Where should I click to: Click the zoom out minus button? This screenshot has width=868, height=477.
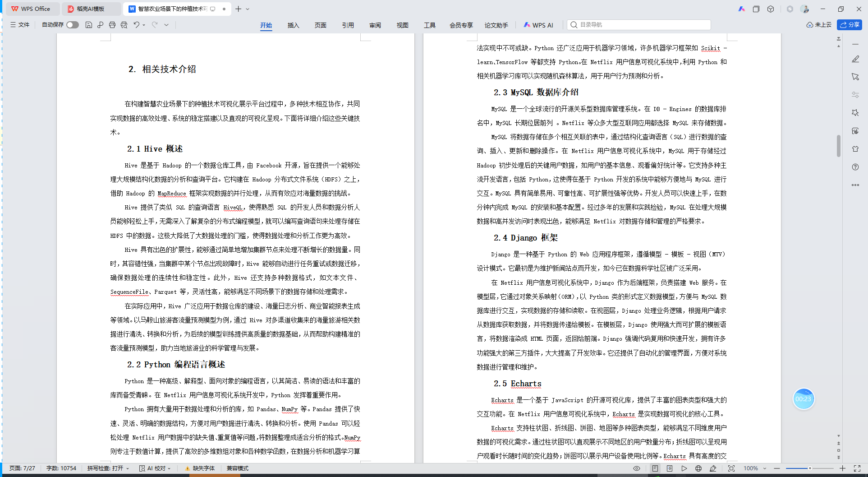click(777, 468)
